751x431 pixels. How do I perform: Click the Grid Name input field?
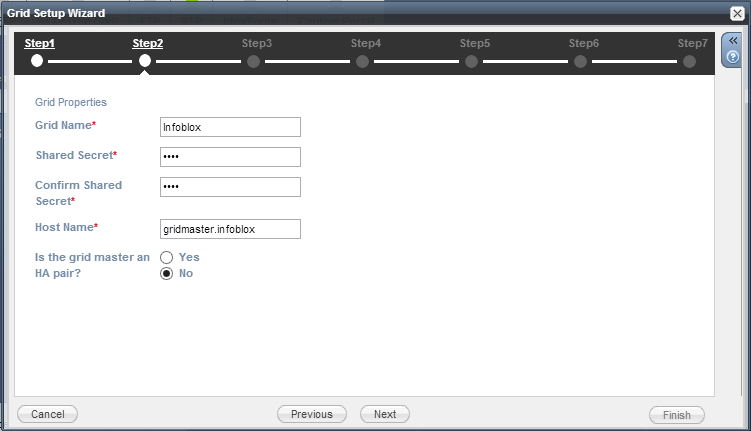click(230, 127)
